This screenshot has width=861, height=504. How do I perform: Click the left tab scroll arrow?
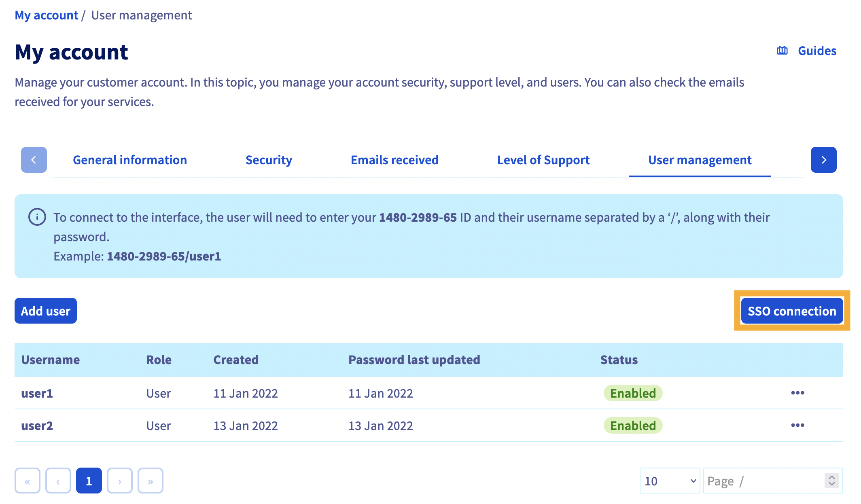point(34,160)
